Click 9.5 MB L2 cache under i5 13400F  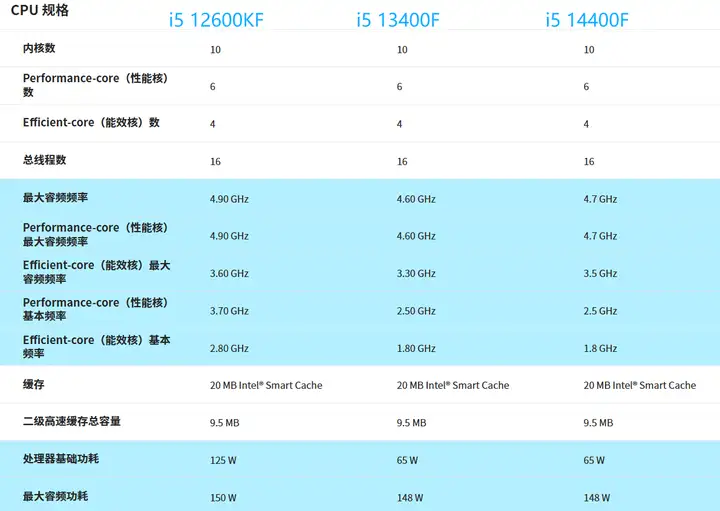point(411,423)
